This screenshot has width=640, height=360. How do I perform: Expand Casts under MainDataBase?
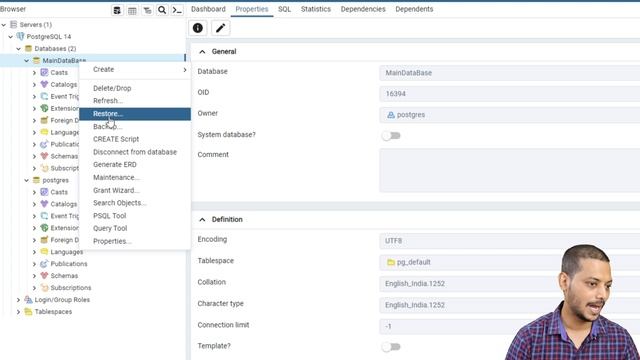tap(34, 72)
